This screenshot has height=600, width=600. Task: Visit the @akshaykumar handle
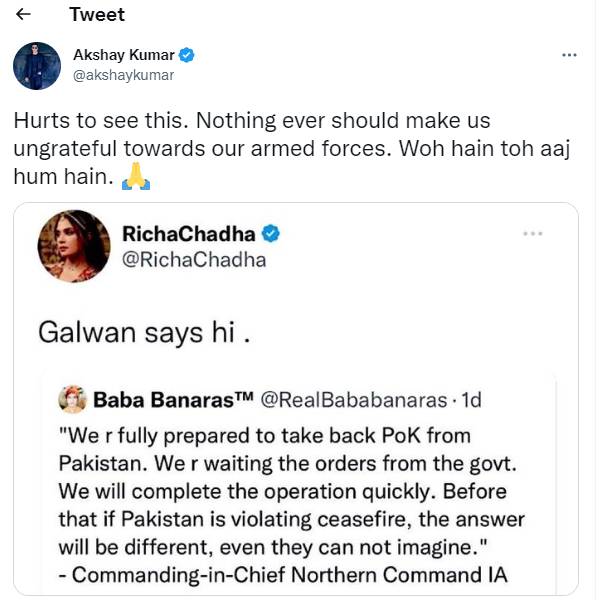pos(124,75)
